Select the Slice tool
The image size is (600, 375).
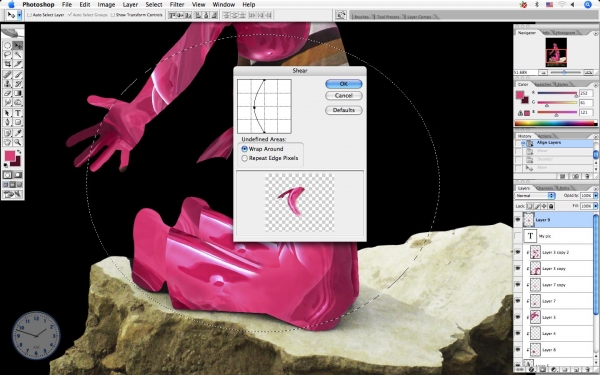(18, 64)
